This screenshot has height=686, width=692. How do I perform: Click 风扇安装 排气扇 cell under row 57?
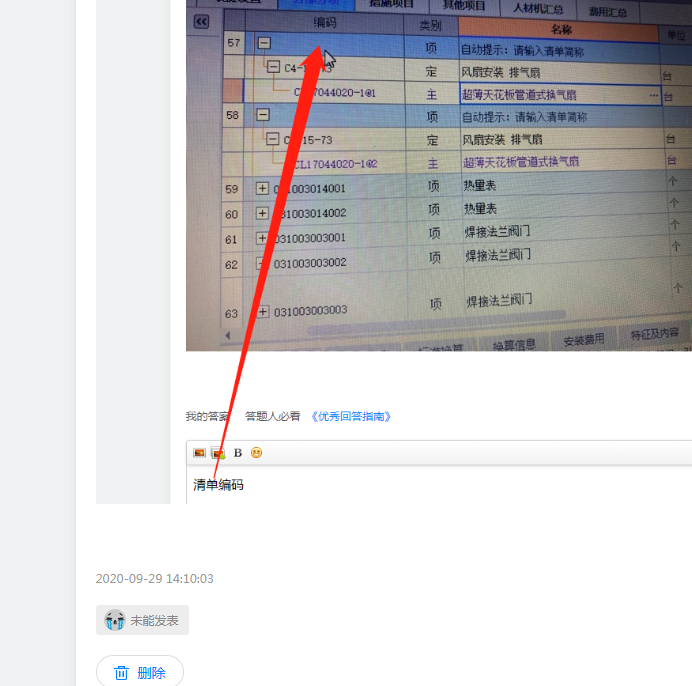click(x=559, y=72)
